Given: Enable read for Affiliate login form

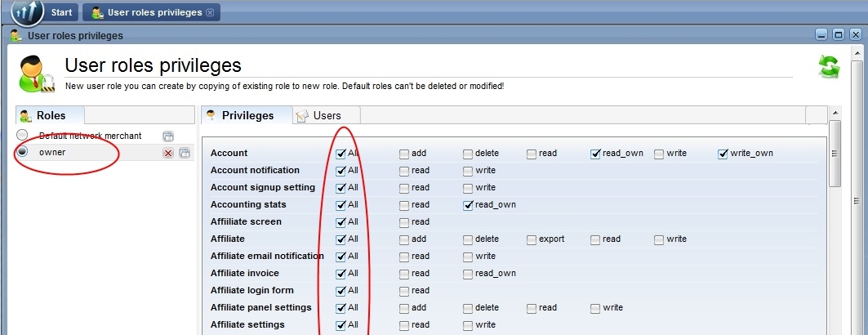Looking at the screenshot, I should tap(405, 291).
